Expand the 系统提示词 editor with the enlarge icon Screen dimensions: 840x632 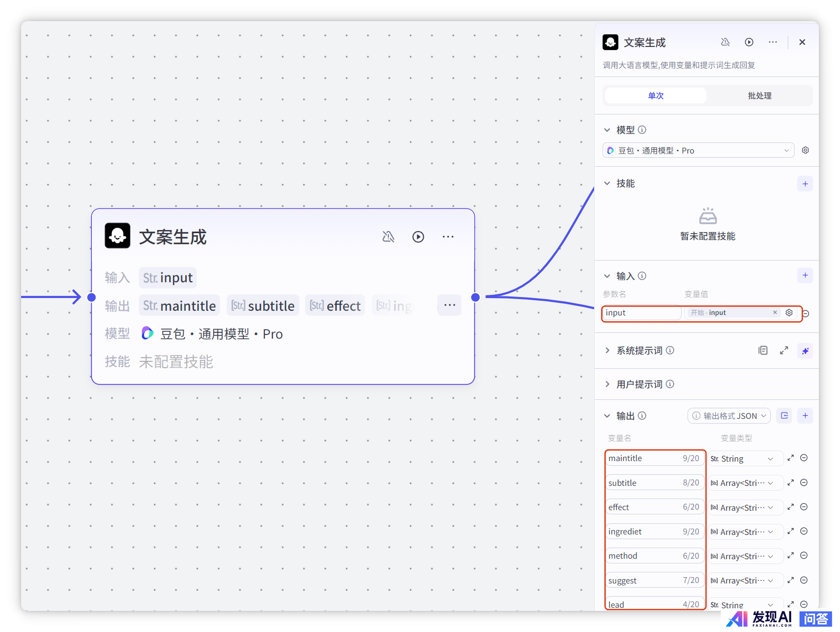(x=784, y=350)
